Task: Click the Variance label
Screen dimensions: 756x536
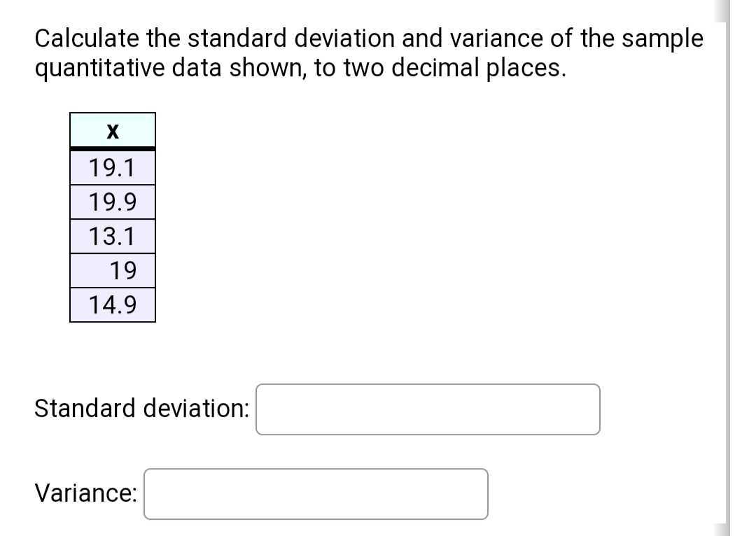Action: point(84,493)
